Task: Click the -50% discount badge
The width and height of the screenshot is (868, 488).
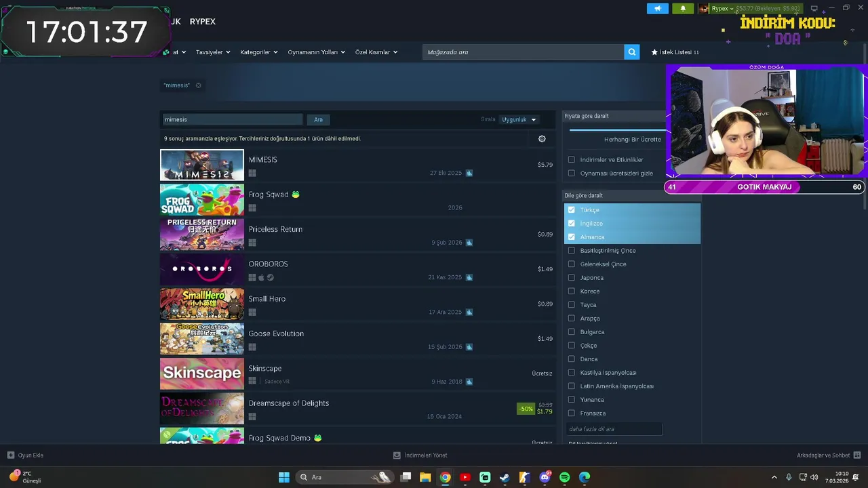Action: pyautogui.click(x=526, y=409)
